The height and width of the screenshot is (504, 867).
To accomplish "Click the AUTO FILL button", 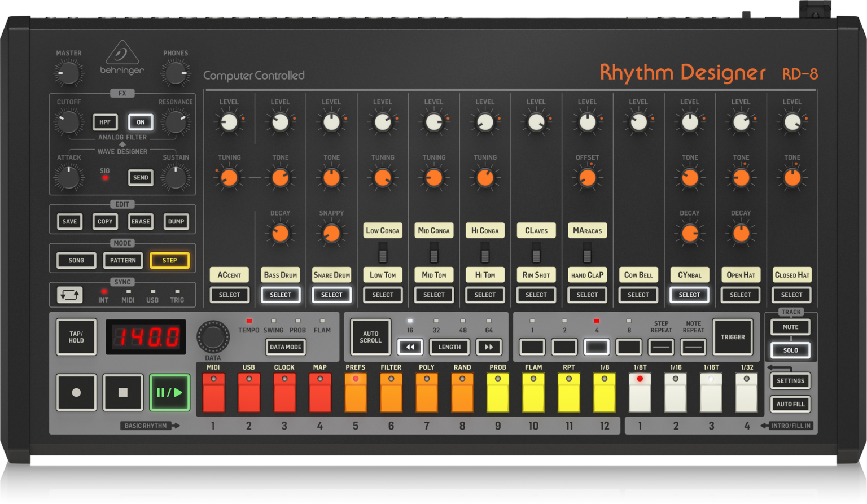I will [790, 404].
